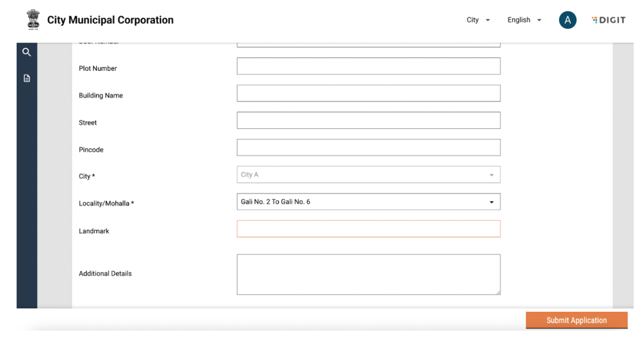Click the City Municipal Corporation title

coord(110,20)
